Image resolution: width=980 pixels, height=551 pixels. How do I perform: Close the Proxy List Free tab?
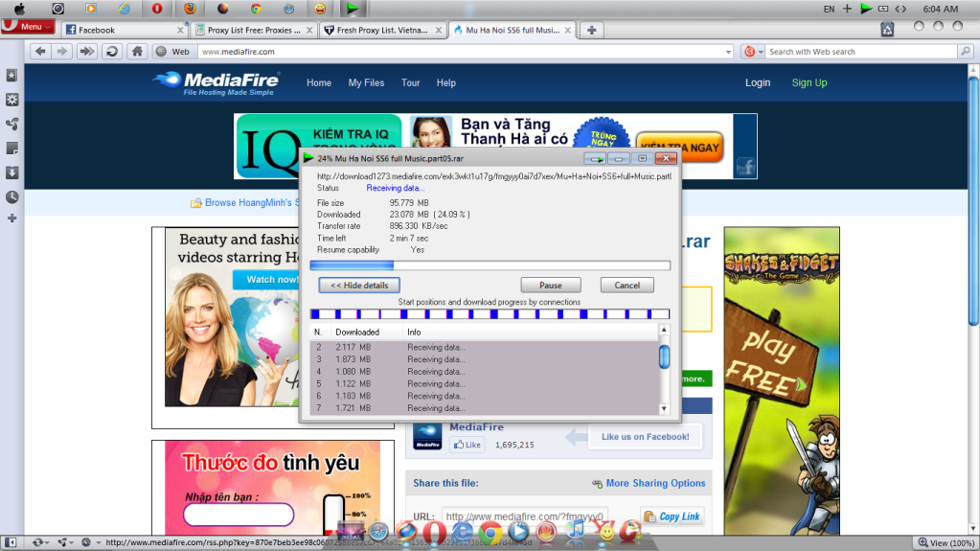(x=309, y=30)
